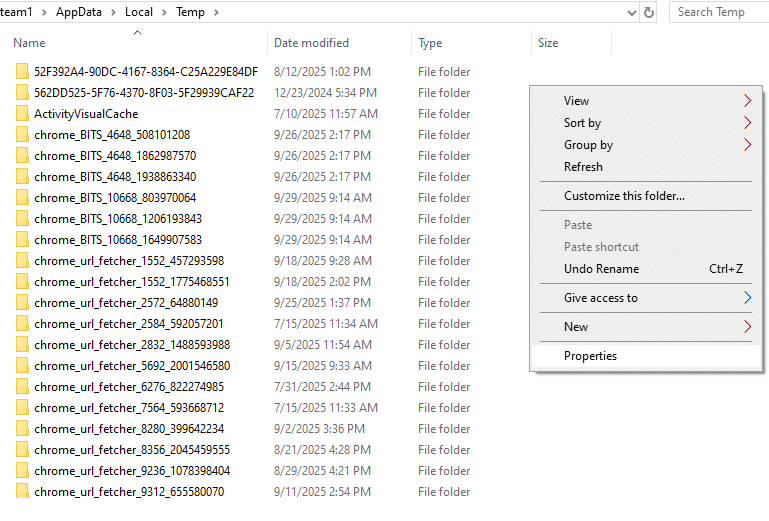Sort by the Date modified column header
Image resolution: width=769 pixels, height=521 pixels.
(311, 43)
